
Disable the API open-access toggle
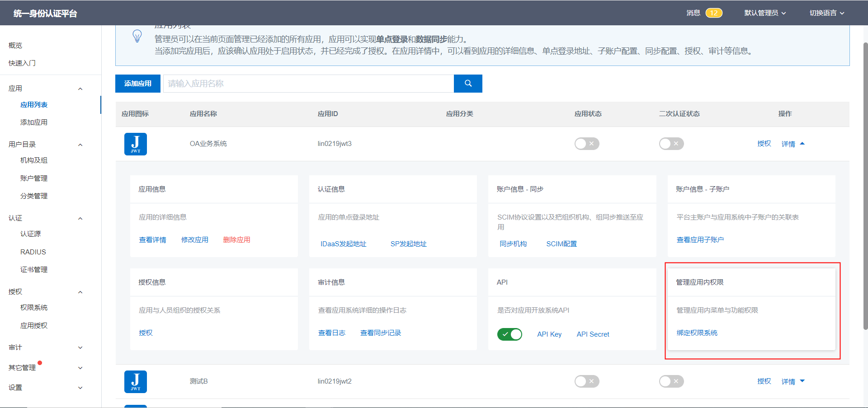509,334
